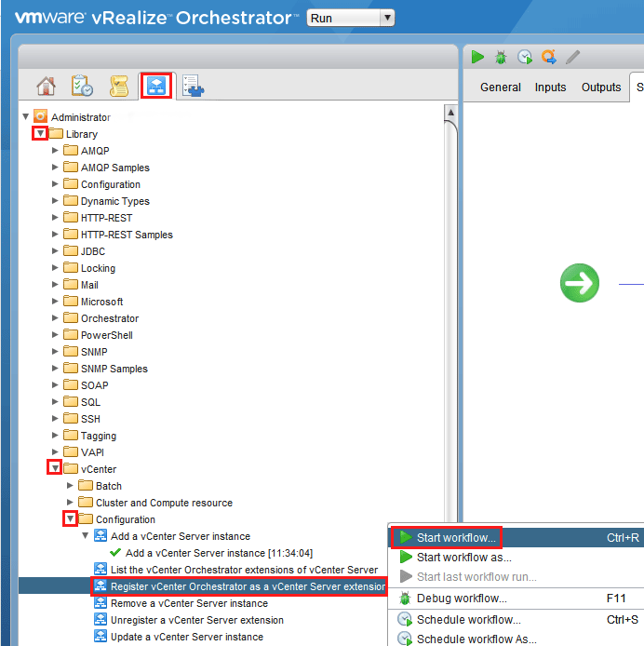Click the Administrator root node icon
Image resolution: width=644 pixels, height=646 pixels.
pos(40,116)
